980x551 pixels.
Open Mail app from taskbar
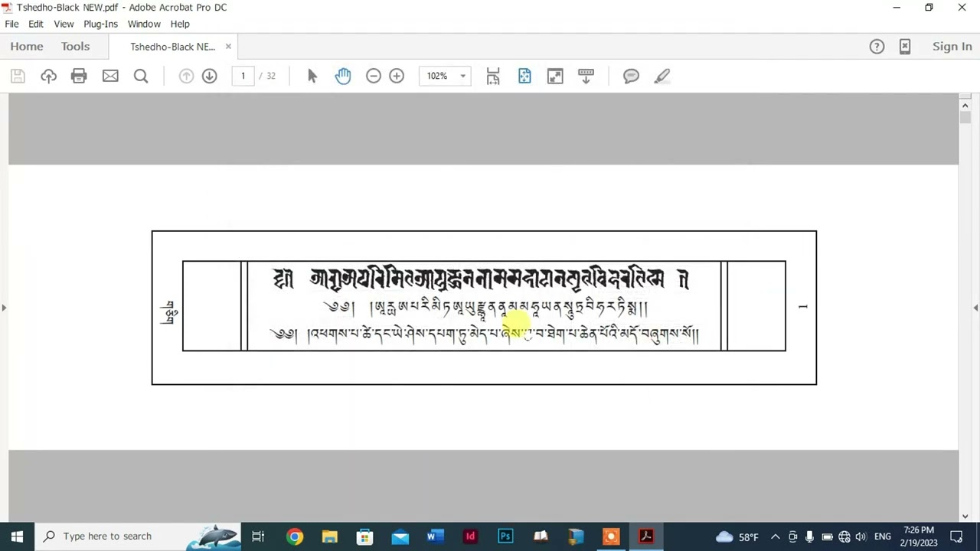click(400, 536)
